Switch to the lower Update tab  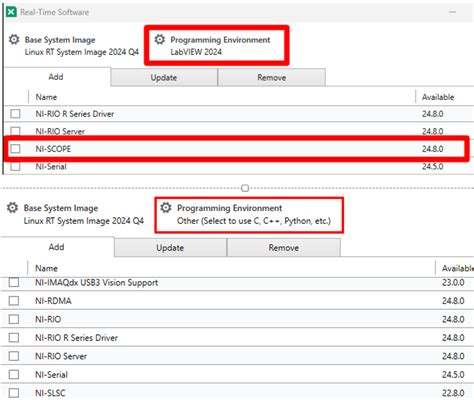click(170, 248)
